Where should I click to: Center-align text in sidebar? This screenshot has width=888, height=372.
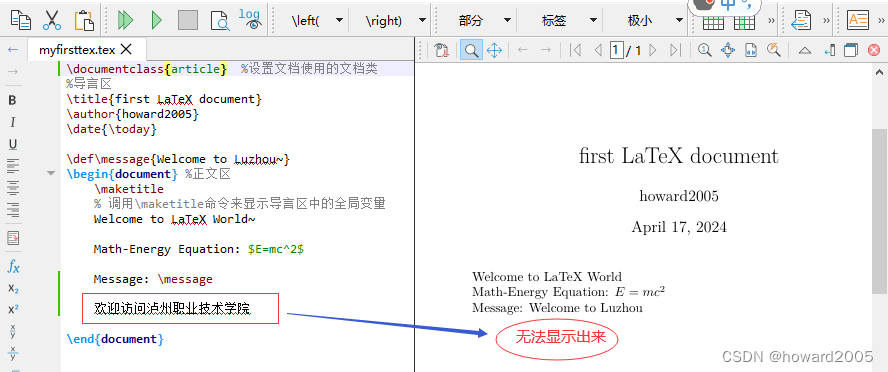12,187
